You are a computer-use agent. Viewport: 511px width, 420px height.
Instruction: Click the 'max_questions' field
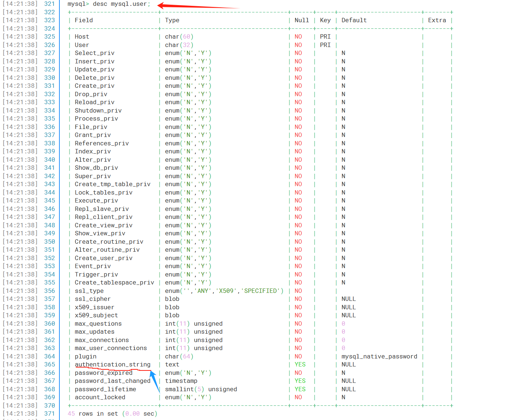pyautogui.click(x=98, y=324)
